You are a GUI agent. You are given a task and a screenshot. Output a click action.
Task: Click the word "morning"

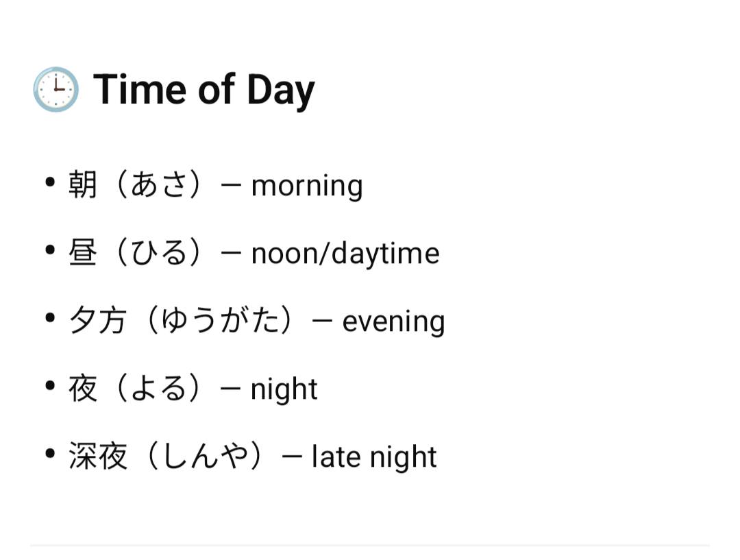click(x=306, y=186)
